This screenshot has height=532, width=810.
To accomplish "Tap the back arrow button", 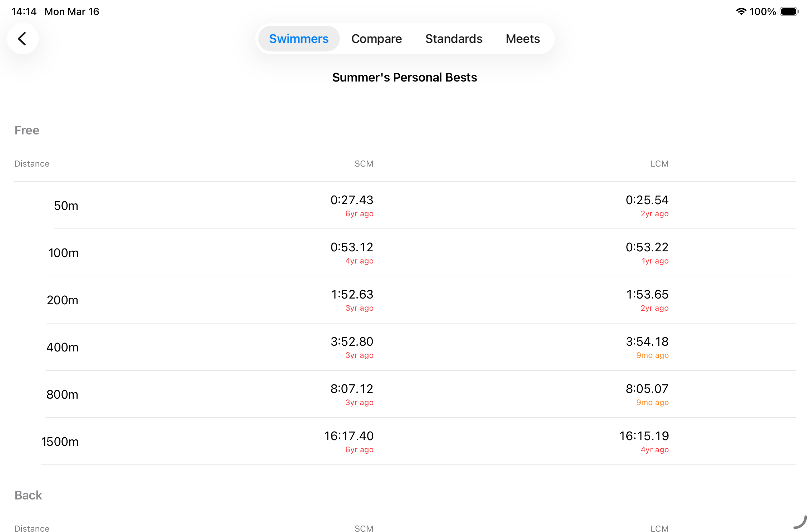I will click(x=23, y=39).
